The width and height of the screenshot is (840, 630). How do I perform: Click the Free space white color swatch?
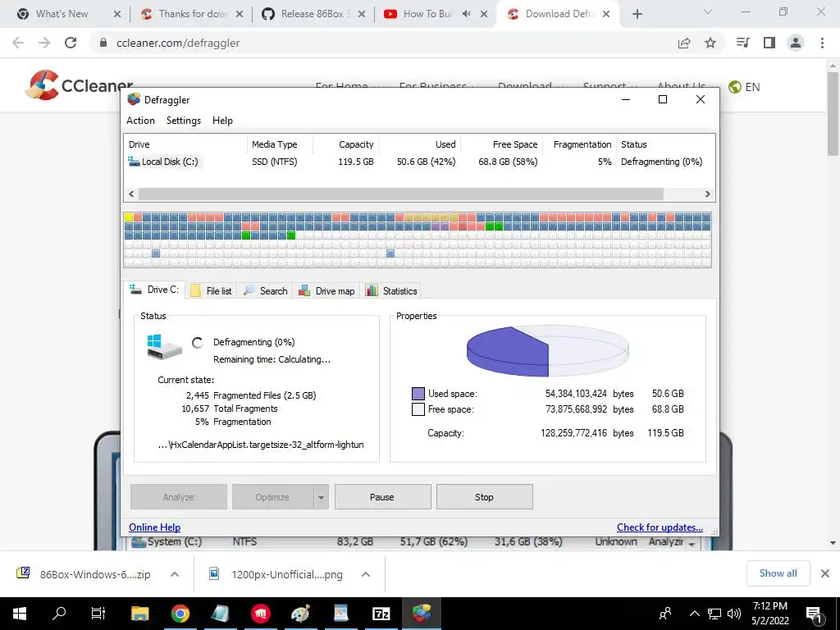418,409
